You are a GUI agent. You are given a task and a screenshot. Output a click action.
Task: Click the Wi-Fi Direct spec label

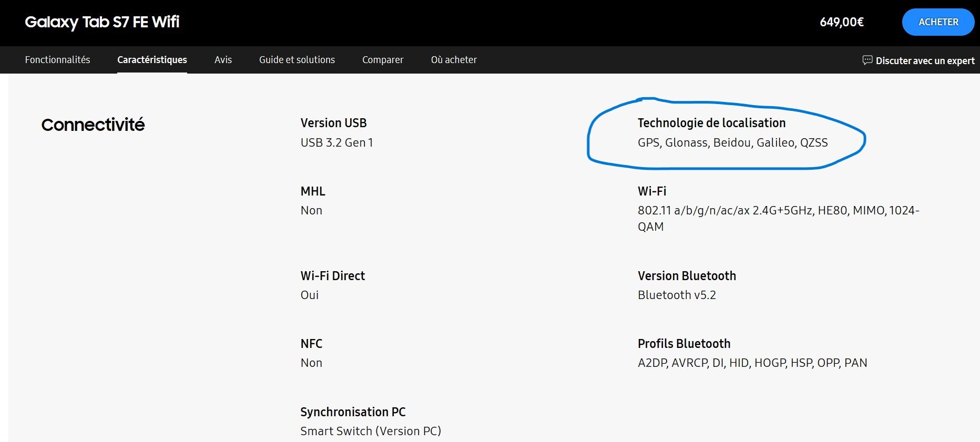pyautogui.click(x=332, y=276)
